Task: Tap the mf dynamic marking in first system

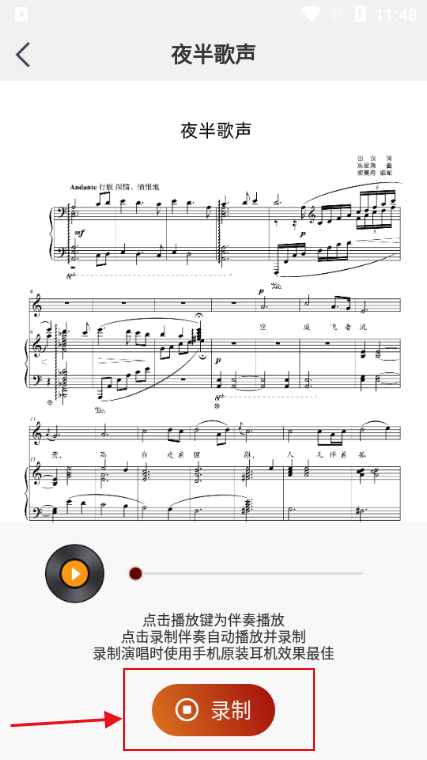Action: pyautogui.click(x=79, y=233)
